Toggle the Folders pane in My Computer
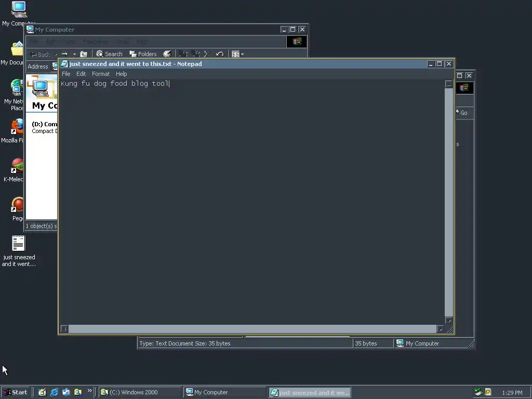Screen dimensions: 532x399 pyautogui.click(x=143, y=54)
